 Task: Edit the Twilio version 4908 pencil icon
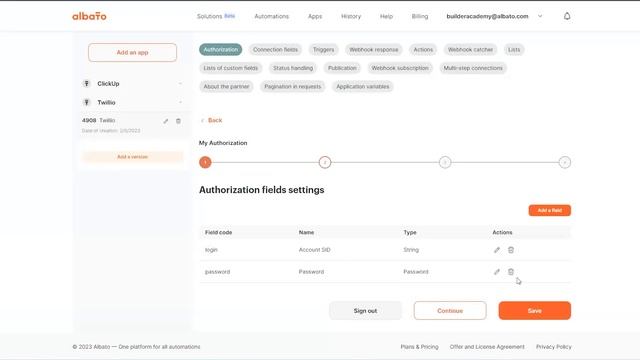point(166,121)
